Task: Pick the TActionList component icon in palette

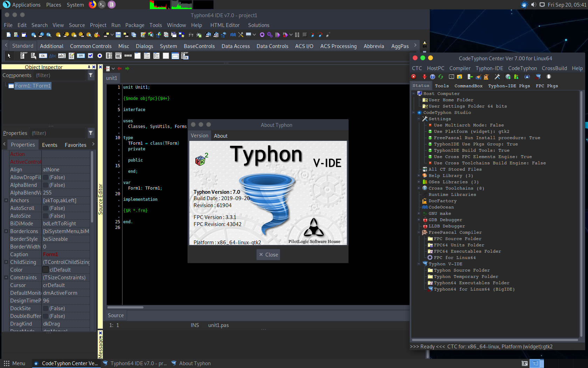Action: coord(185,56)
